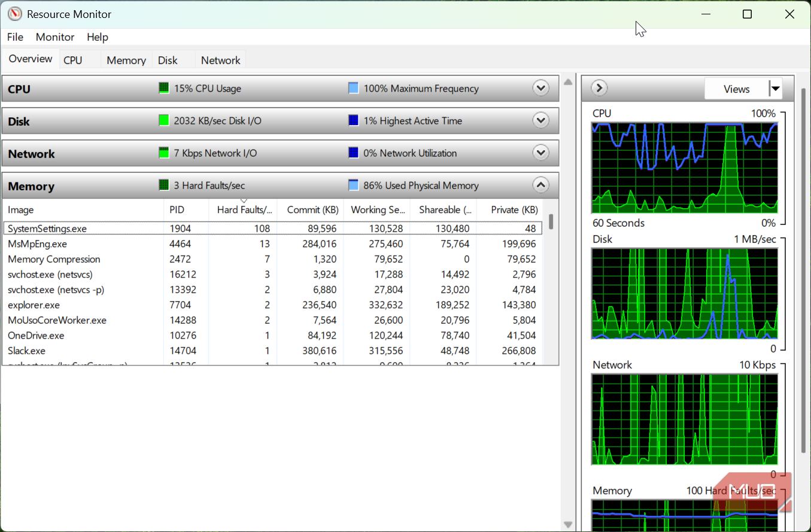Screen dimensions: 811x532
Task: Expand the CPU section chevron
Action: click(x=541, y=89)
